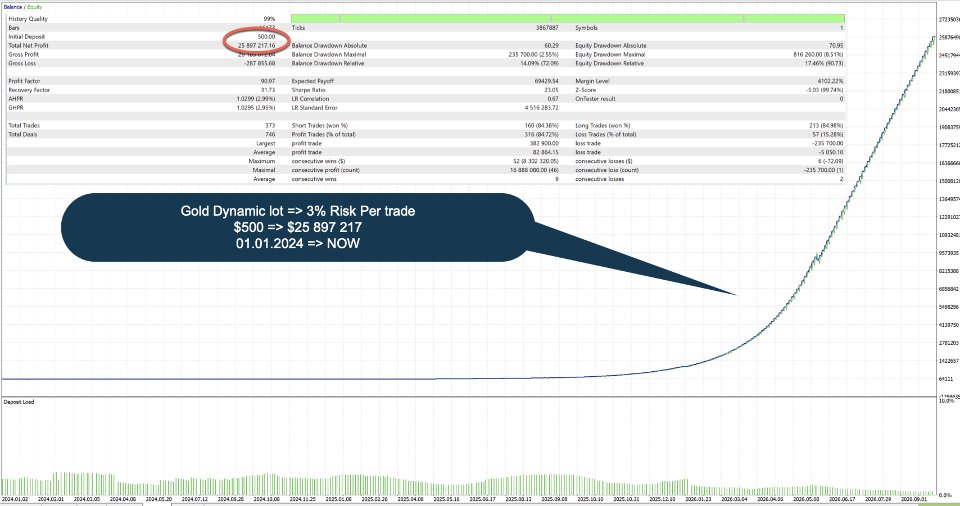Select the Margin Level label
Image resolution: width=960 pixels, height=506 pixels.
[593, 81]
